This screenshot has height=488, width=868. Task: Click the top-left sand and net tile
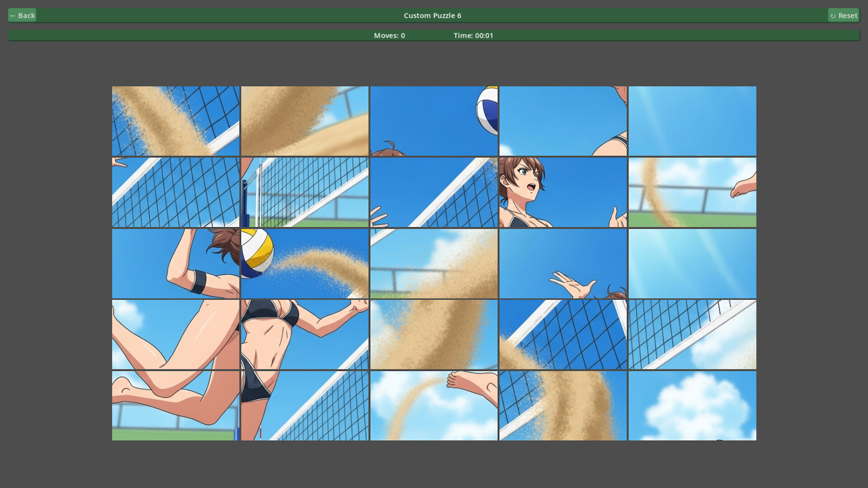pos(175,121)
